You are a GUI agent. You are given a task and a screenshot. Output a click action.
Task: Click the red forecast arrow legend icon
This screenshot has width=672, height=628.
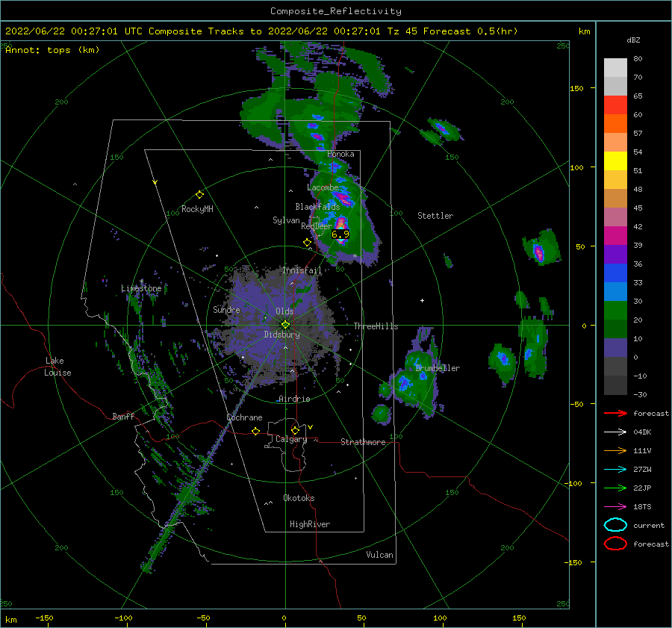[x=615, y=413]
